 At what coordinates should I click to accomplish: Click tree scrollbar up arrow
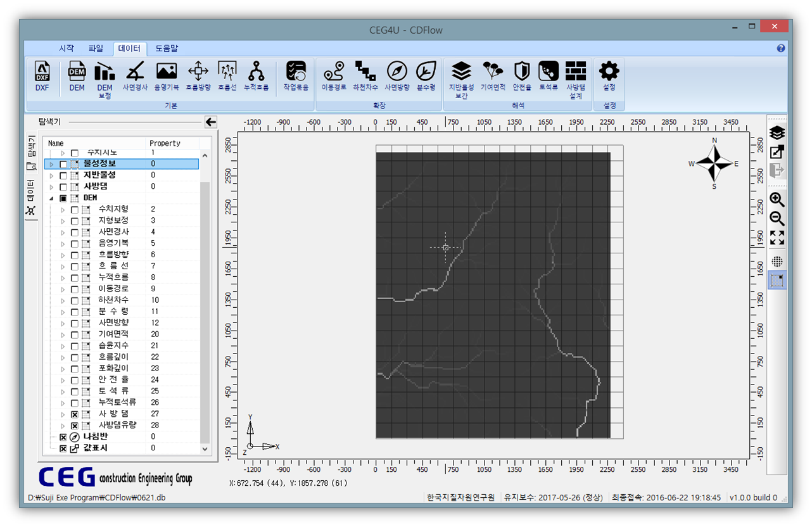pos(205,155)
